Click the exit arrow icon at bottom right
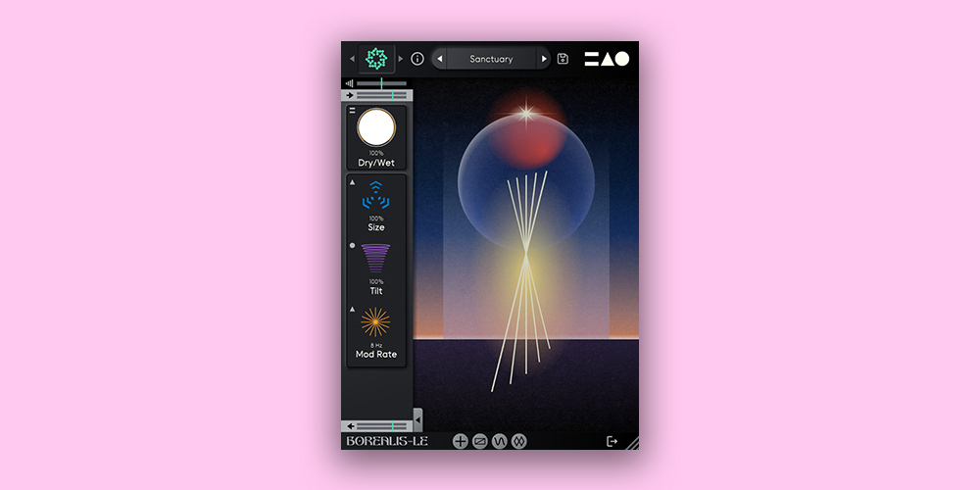This screenshot has width=980, height=490. click(x=612, y=441)
